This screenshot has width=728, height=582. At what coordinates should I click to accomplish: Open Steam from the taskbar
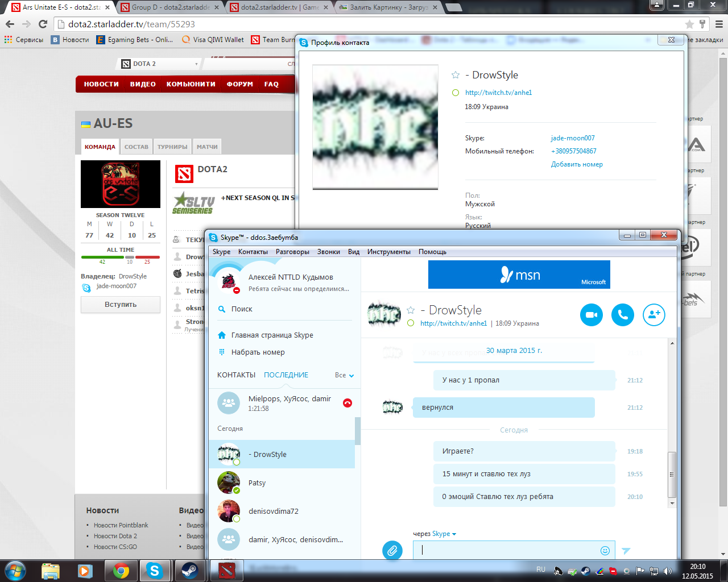tap(189, 571)
